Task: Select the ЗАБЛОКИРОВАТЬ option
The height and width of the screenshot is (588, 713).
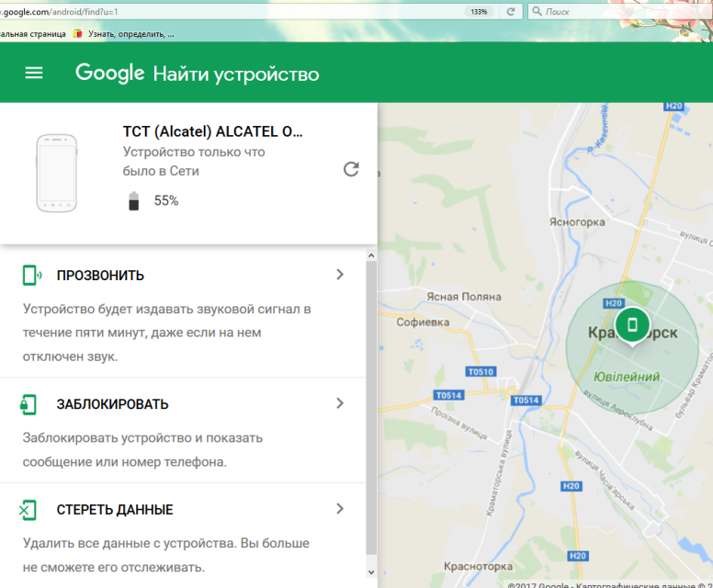Action: (x=183, y=430)
